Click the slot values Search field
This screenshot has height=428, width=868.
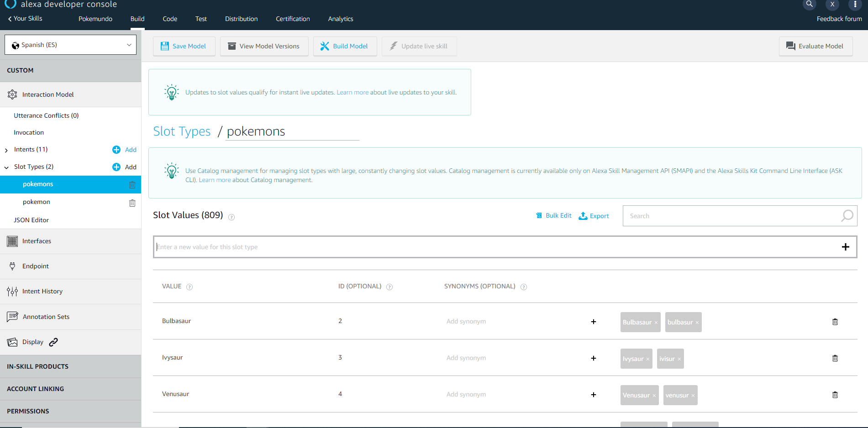pyautogui.click(x=731, y=216)
